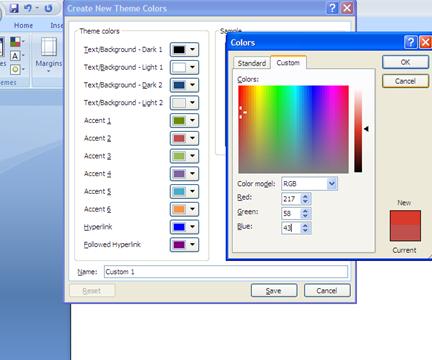Open the Hyperlink color dropdown
Screen dimensions: 432x360
184,227
